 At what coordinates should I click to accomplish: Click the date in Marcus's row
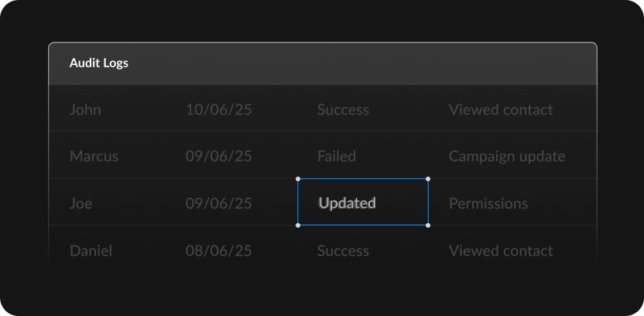(218, 156)
